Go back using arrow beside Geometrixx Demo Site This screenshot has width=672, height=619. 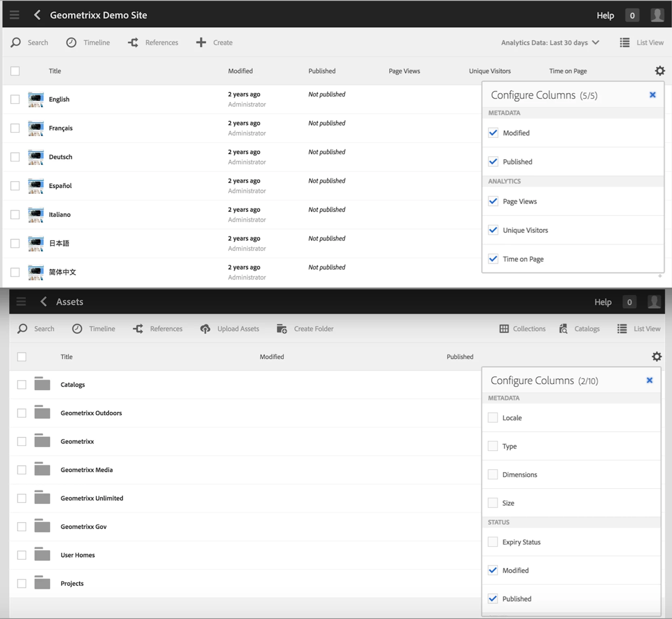click(x=37, y=15)
